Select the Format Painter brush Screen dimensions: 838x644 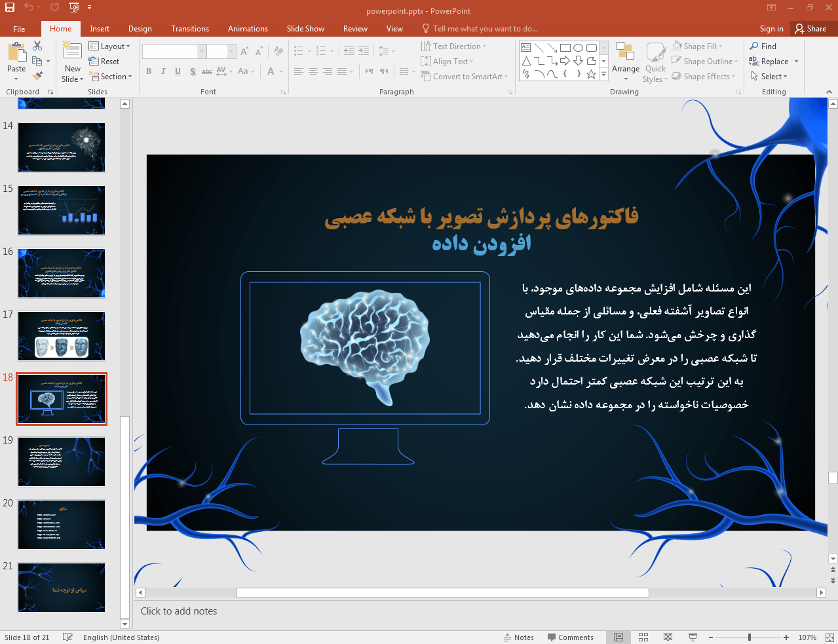coord(37,76)
